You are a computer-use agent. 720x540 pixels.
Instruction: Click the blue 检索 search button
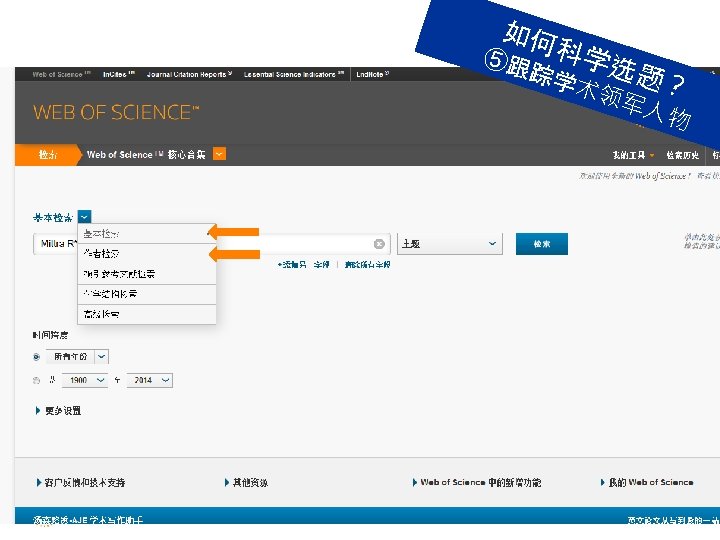[542, 244]
